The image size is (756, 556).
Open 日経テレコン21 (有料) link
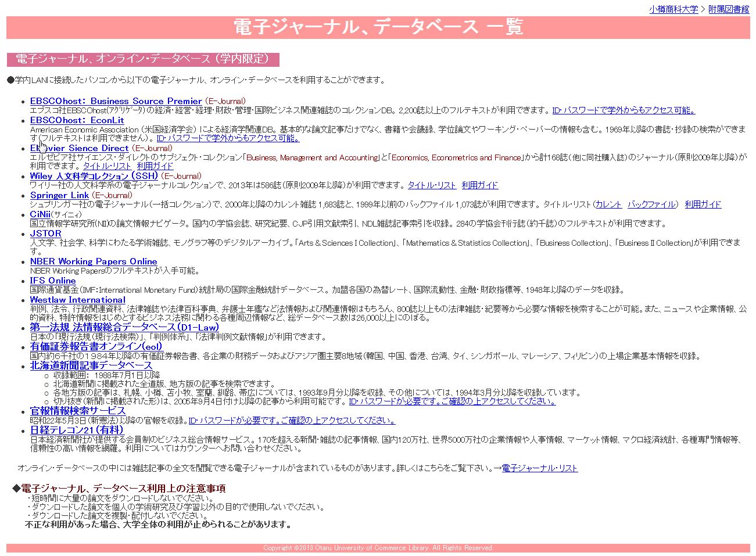[77, 430]
